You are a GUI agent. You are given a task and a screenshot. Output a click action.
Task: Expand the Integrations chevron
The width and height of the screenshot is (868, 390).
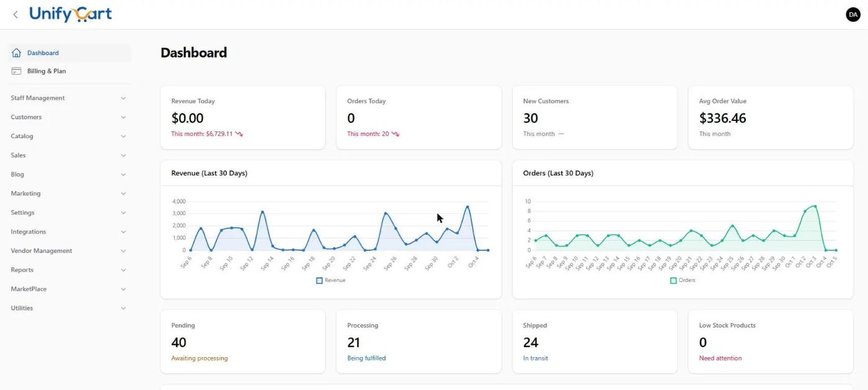(x=123, y=232)
